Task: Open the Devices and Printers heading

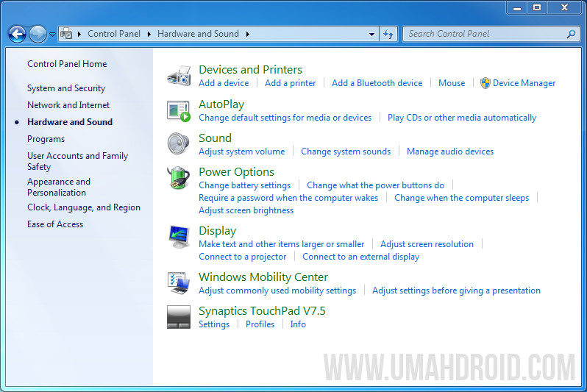Action: click(x=250, y=70)
